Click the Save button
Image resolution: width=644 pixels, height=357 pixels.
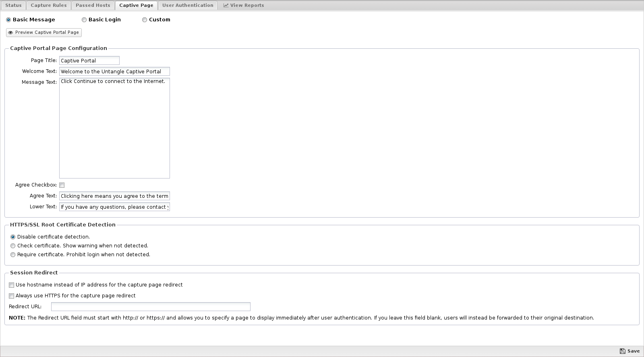point(630,351)
